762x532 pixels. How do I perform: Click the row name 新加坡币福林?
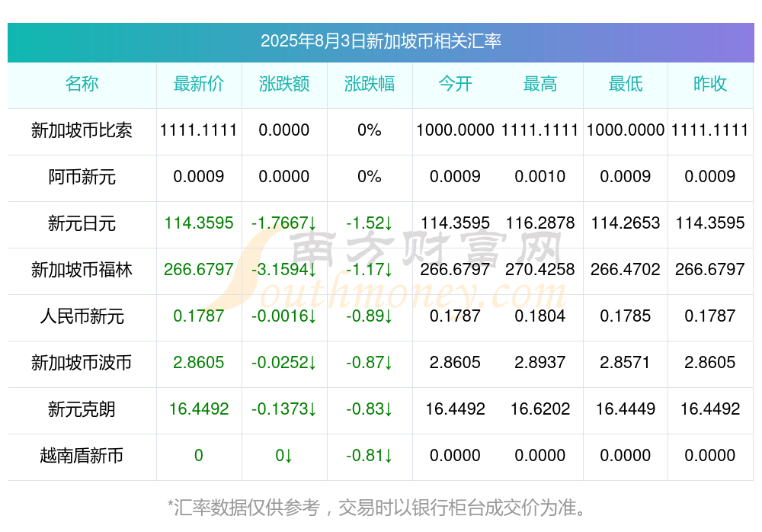[82, 269]
